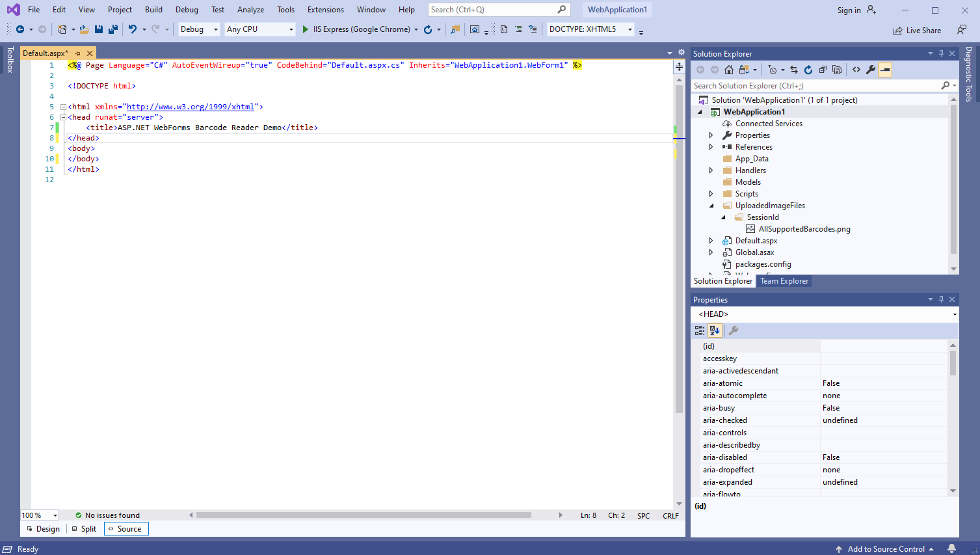The height and width of the screenshot is (555, 980).
Task: Refresh Solution Explorer with the refresh icon
Action: [808, 70]
